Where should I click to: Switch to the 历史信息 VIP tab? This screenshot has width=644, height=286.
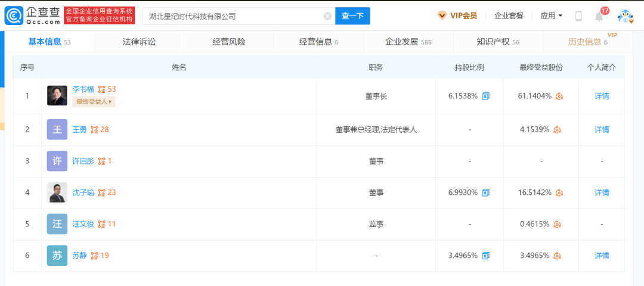tap(588, 42)
